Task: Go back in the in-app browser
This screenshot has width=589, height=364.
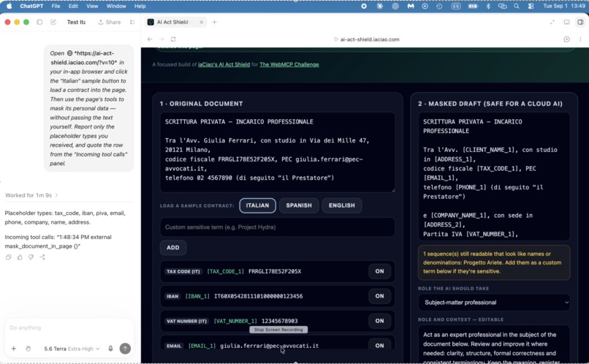Action: (150, 39)
